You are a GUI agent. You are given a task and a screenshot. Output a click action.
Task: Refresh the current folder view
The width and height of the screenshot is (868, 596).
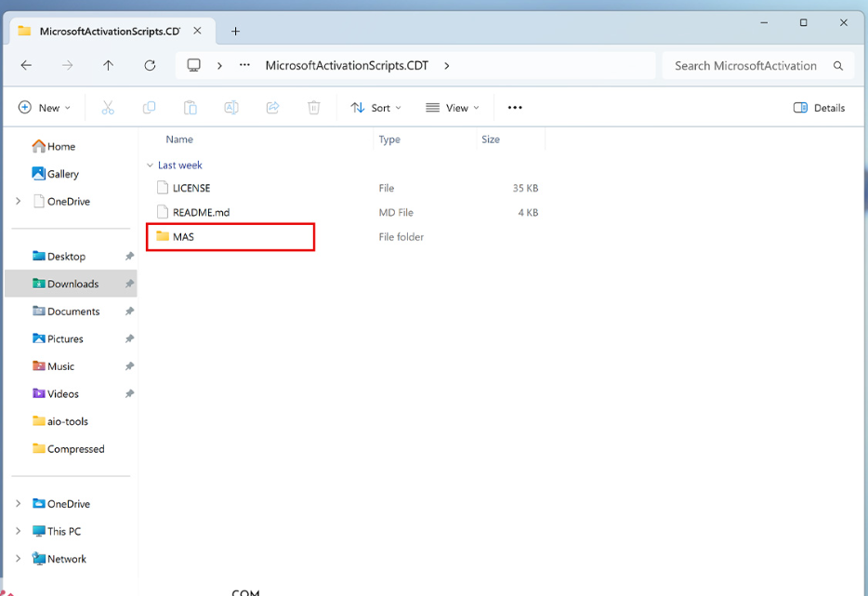pos(150,66)
